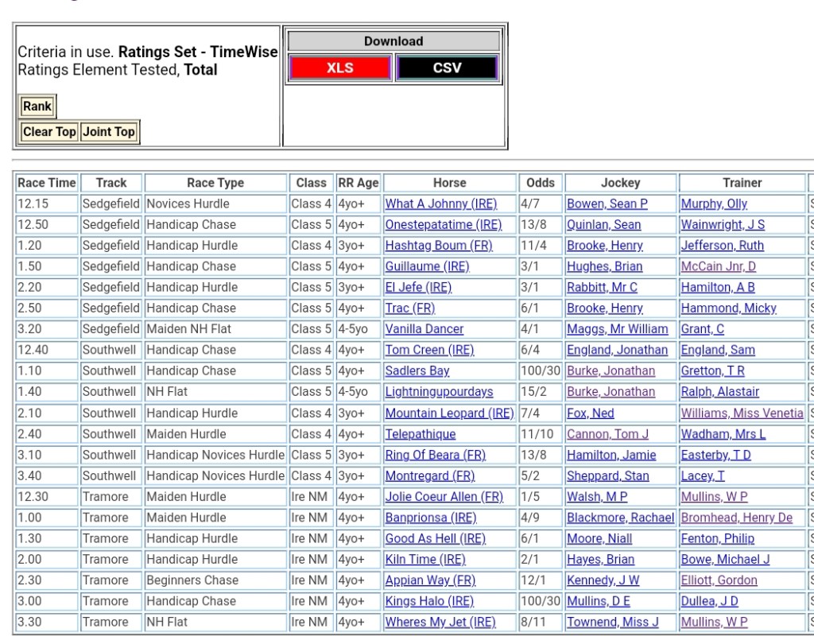Click the Race Time column header

[x=46, y=183]
